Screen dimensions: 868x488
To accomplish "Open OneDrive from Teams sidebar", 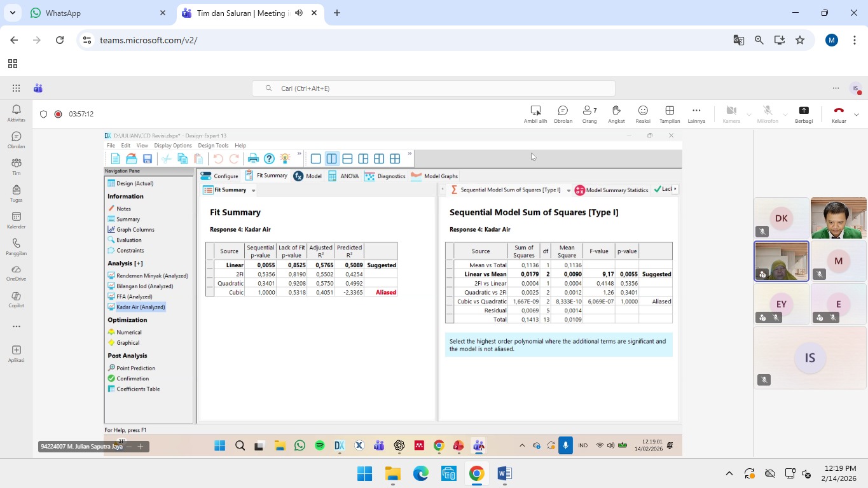I will (x=16, y=274).
